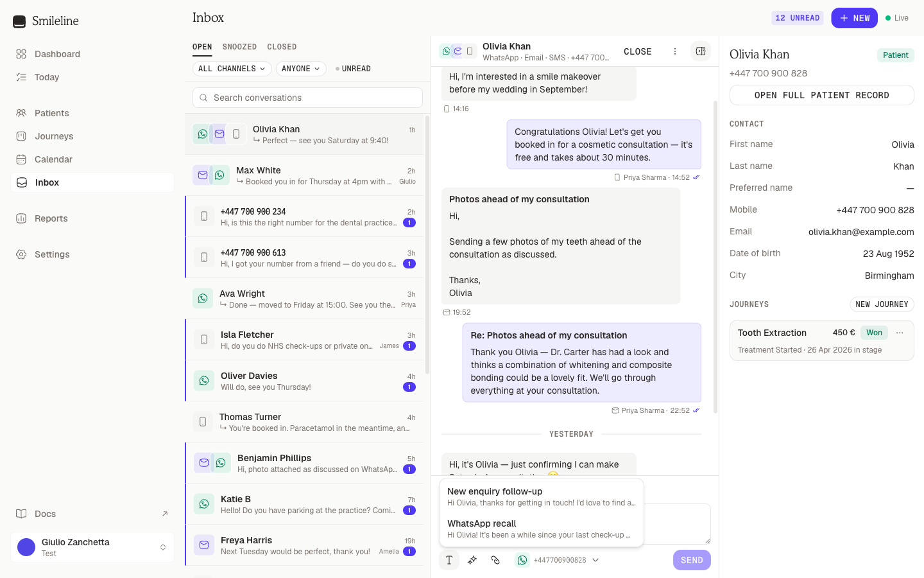The image size is (924, 578).
Task: Open full patient record
Action: [821, 95]
